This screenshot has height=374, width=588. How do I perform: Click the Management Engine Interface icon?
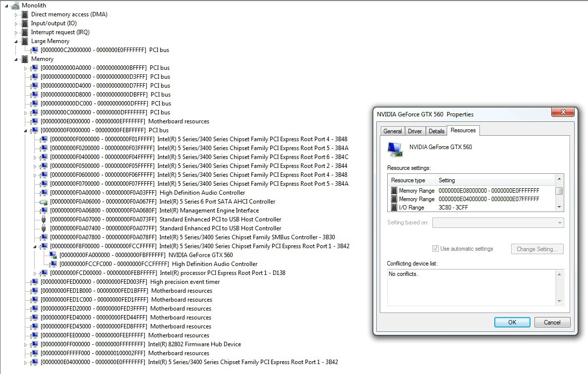pos(44,211)
